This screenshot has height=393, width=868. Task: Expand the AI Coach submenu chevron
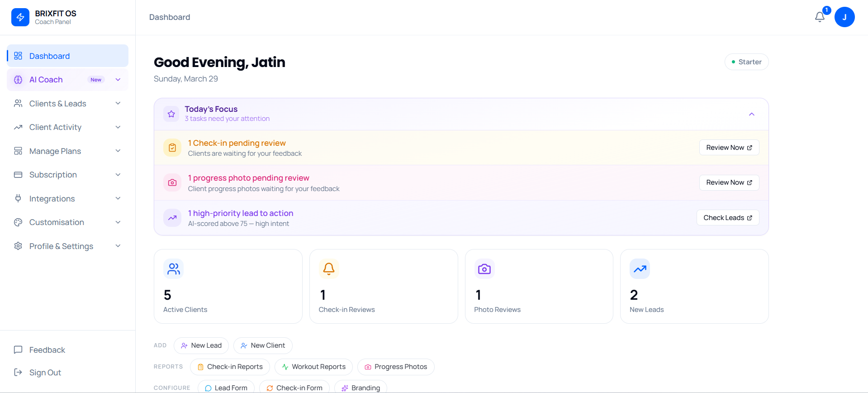click(118, 80)
